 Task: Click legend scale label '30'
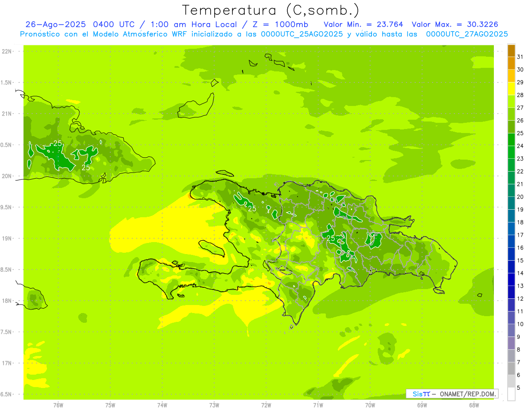[x=520, y=70]
